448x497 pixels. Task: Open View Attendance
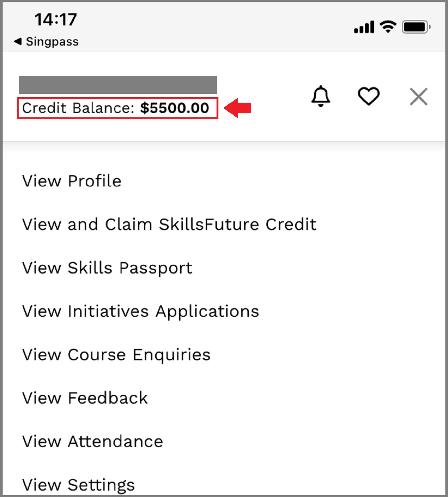pyautogui.click(x=93, y=441)
